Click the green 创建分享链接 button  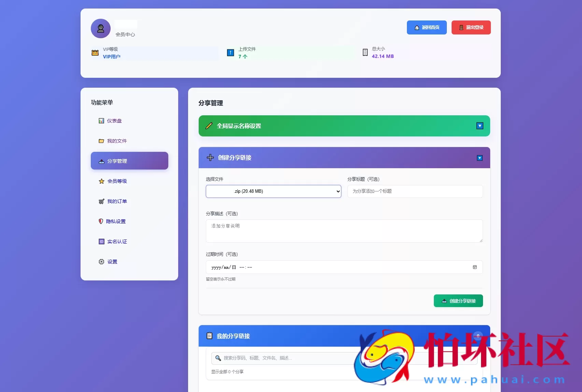click(x=458, y=301)
